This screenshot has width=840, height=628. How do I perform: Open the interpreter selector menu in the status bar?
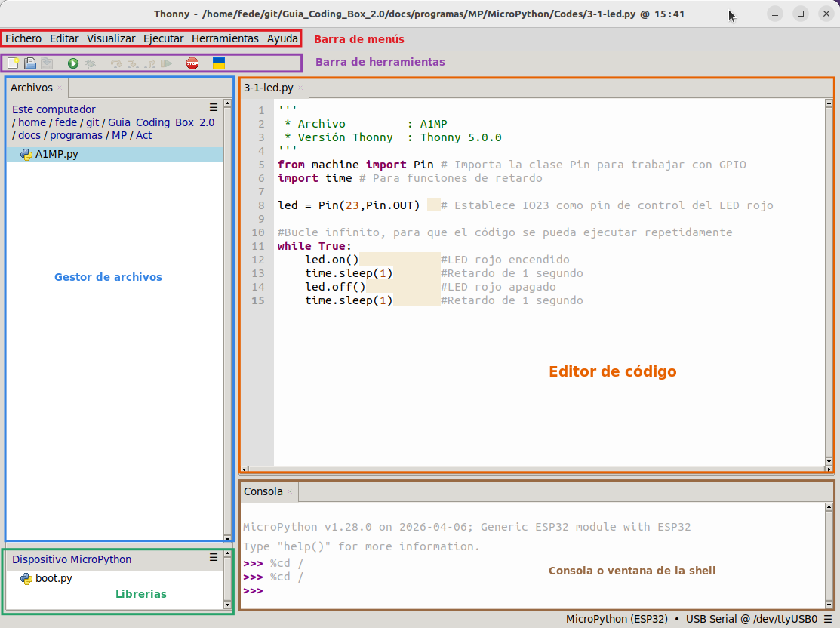828,619
